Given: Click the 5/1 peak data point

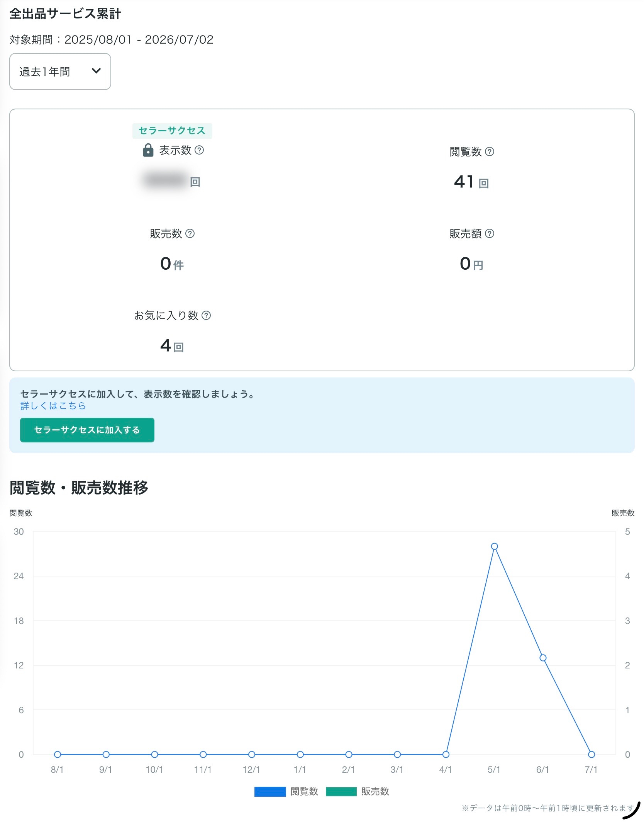Looking at the screenshot, I should pos(495,546).
